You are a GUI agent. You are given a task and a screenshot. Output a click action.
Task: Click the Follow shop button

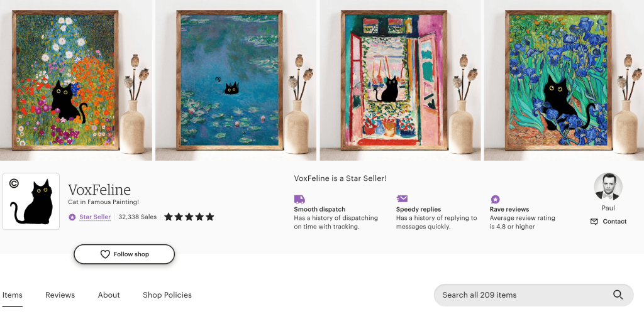pos(124,254)
